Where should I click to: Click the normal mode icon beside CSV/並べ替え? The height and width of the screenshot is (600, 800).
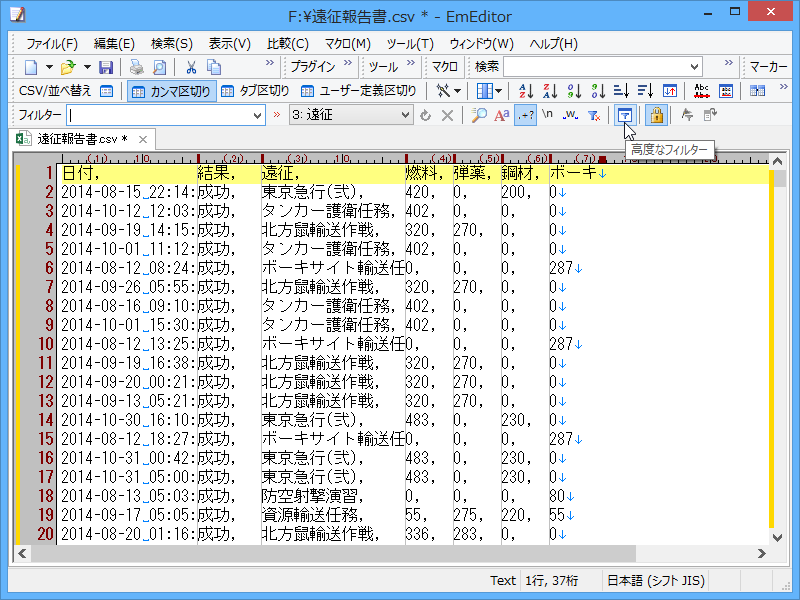tap(106, 91)
